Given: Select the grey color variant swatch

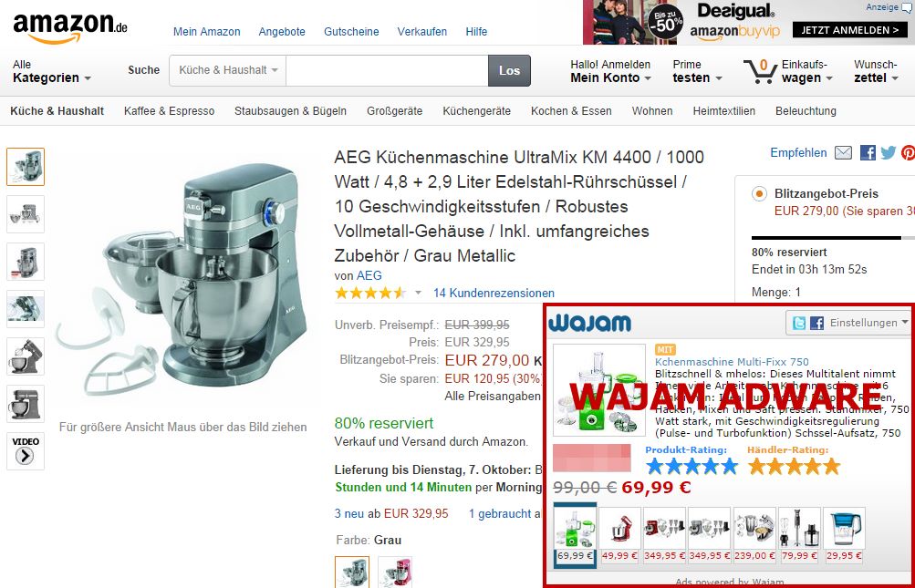Looking at the screenshot, I should tap(352, 572).
